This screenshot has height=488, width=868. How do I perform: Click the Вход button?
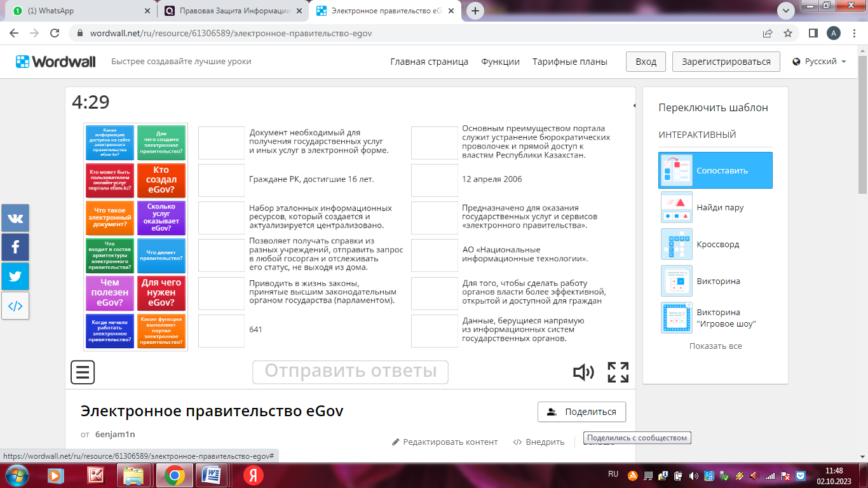click(x=646, y=62)
